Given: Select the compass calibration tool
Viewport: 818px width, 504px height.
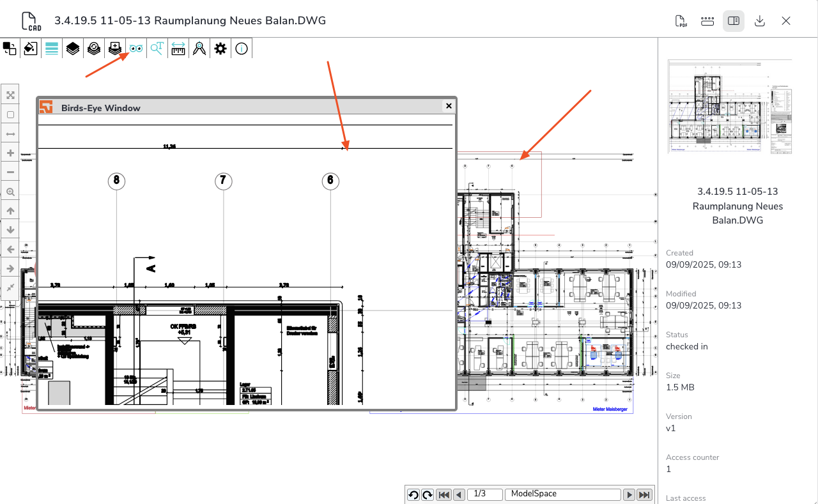Looking at the screenshot, I should pos(199,49).
